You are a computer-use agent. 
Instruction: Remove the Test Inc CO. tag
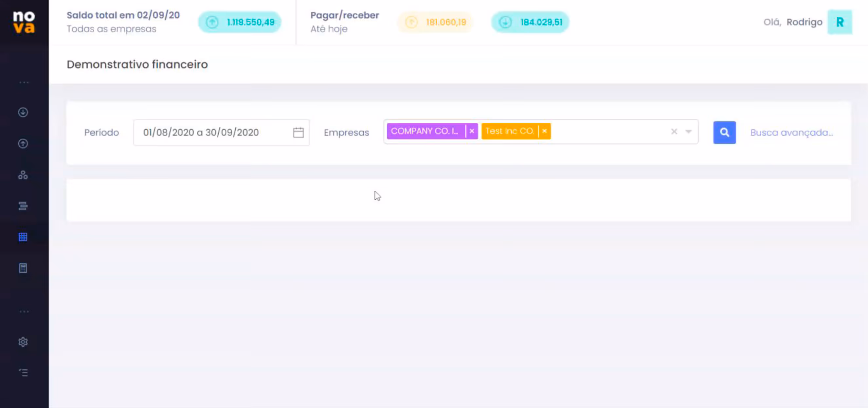point(545,131)
